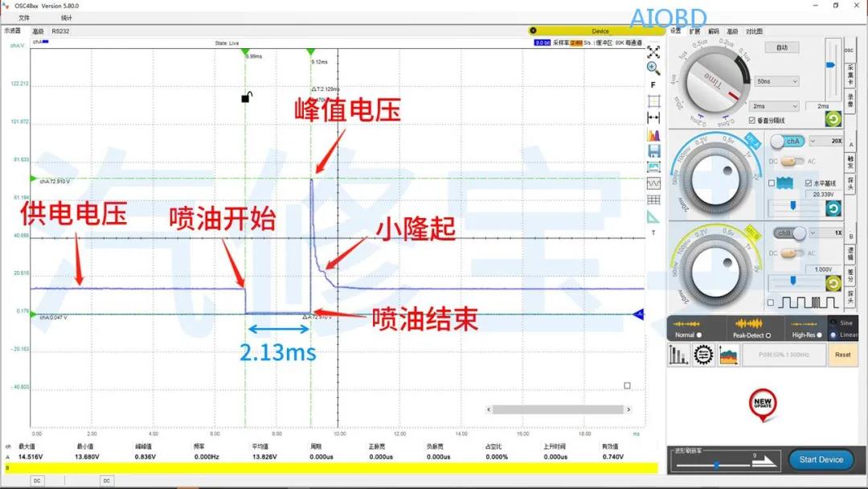Activate the horizontal width measure cursor icon
868x489 pixels.
click(653, 118)
